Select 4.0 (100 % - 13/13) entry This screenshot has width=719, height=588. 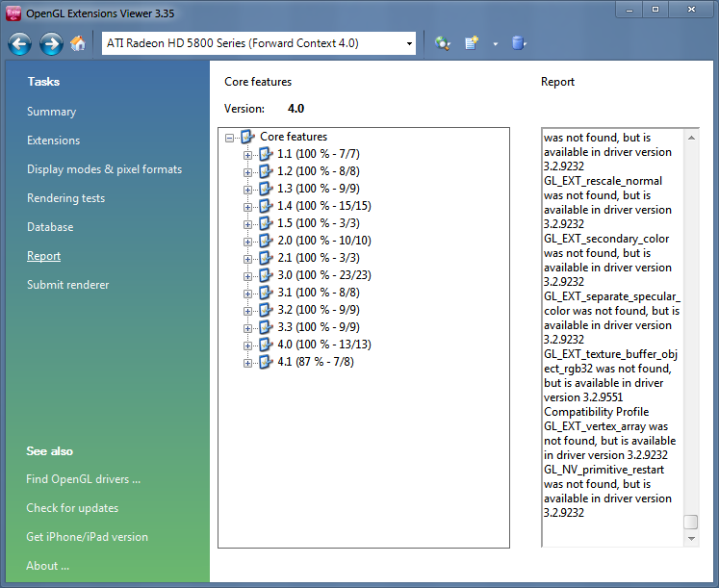coord(324,345)
